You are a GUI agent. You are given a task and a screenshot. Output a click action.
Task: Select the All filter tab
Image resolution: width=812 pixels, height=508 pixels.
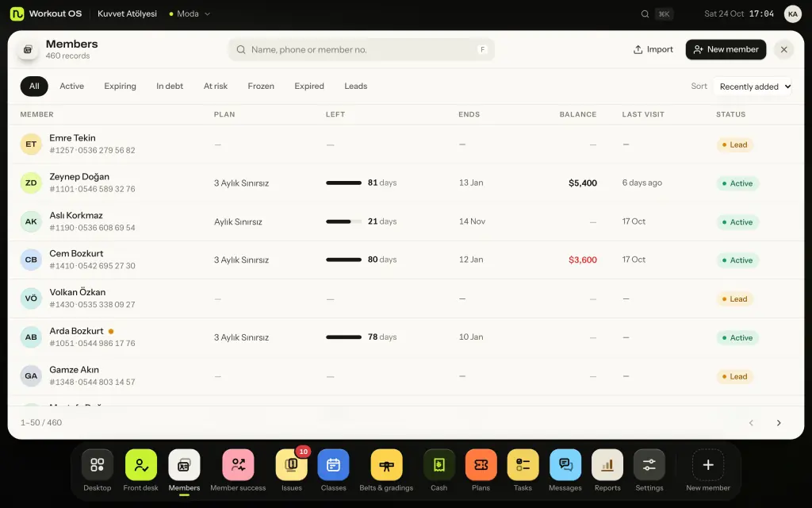tap(34, 86)
